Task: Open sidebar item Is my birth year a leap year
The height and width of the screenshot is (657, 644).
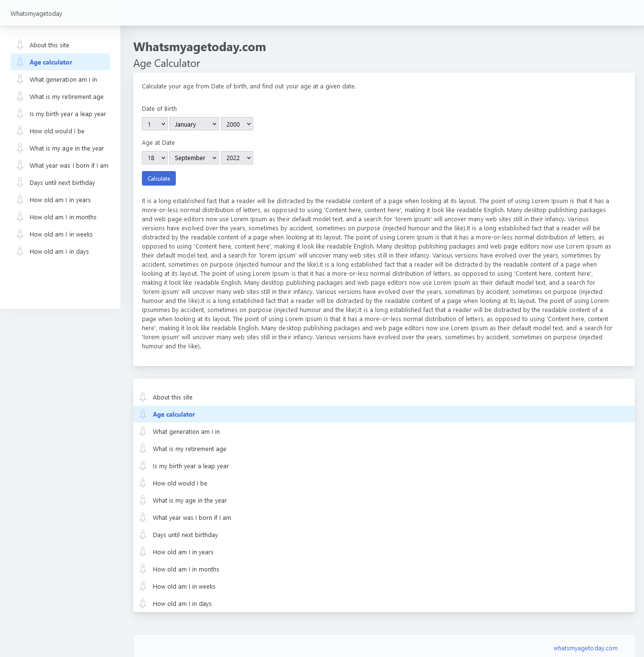Action: (x=67, y=114)
